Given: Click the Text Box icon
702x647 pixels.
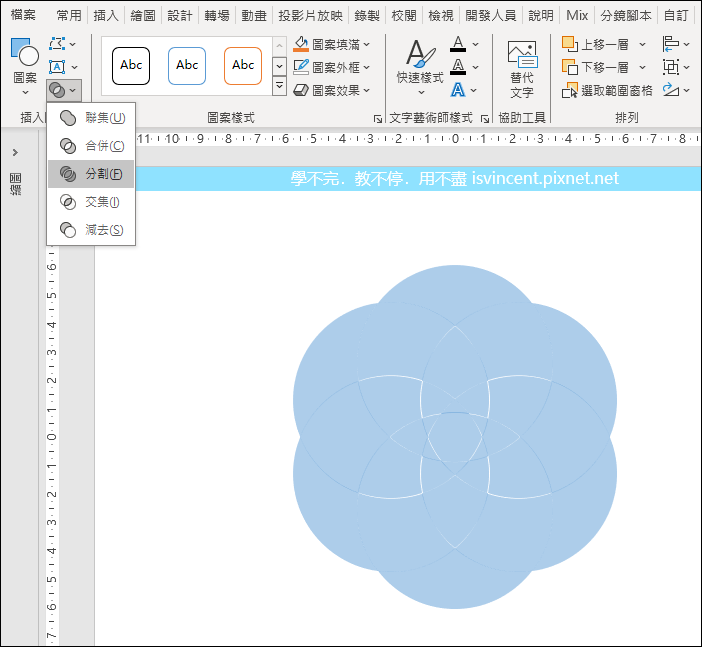Looking at the screenshot, I should pyautogui.click(x=57, y=67).
